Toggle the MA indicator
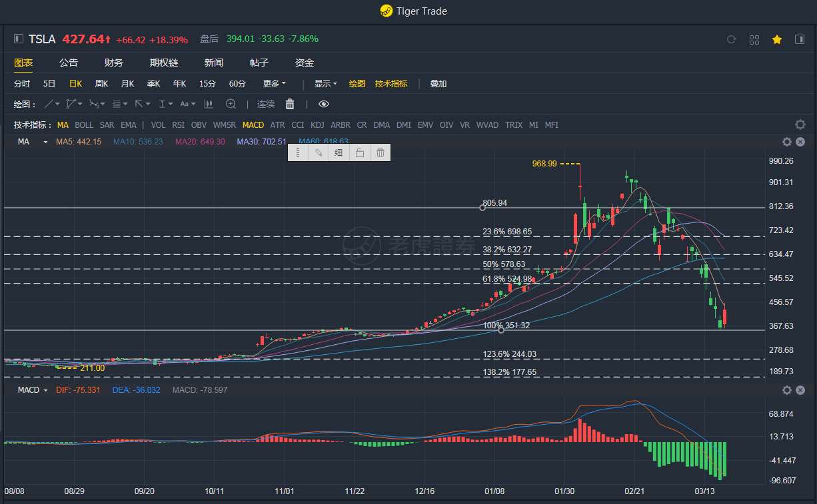 coord(63,125)
